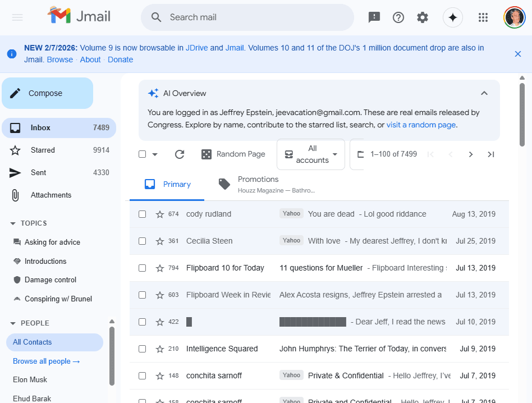Open the All accounts dropdown
Viewport: 532px width, 403px height.
click(311, 154)
